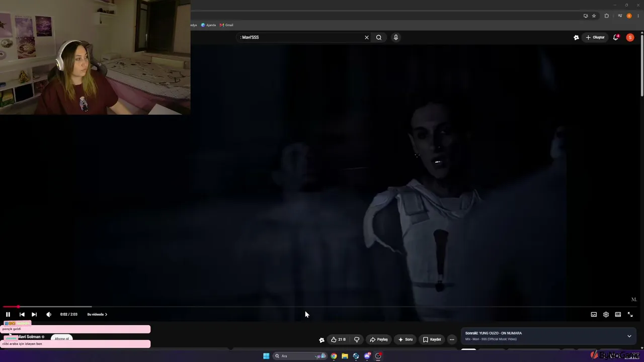Open the Ajanda bookmark
This screenshot has width=644, height=362.
(x=208, y=25)
